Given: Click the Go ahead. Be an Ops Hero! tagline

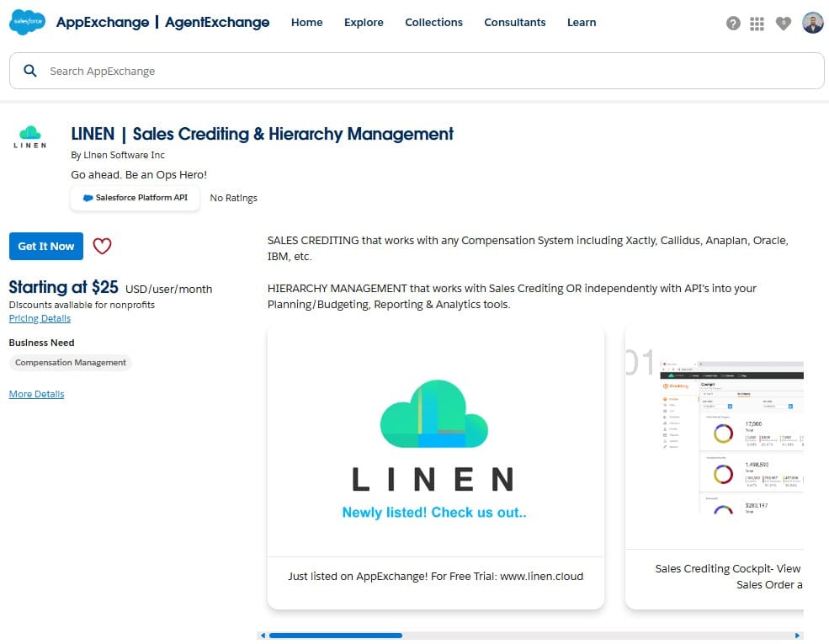Looking at the screenshot, I should (x=139, y=174).
